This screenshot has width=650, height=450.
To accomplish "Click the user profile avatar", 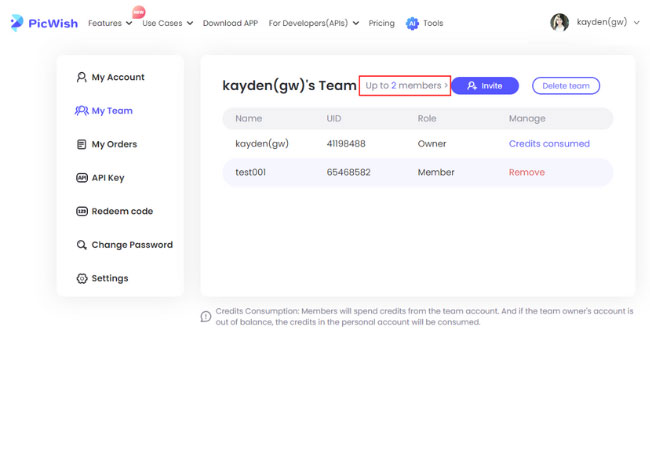I will (x=559, y=22).
